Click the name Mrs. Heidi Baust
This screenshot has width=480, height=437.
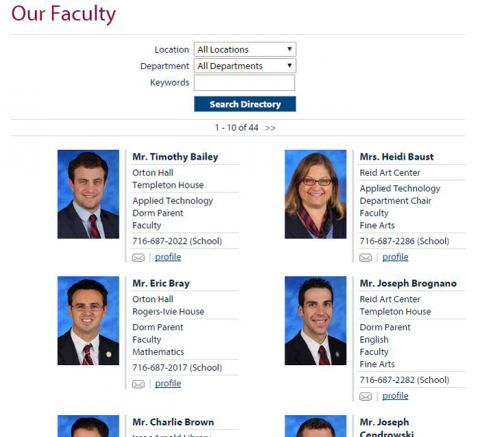coord(397,157)
